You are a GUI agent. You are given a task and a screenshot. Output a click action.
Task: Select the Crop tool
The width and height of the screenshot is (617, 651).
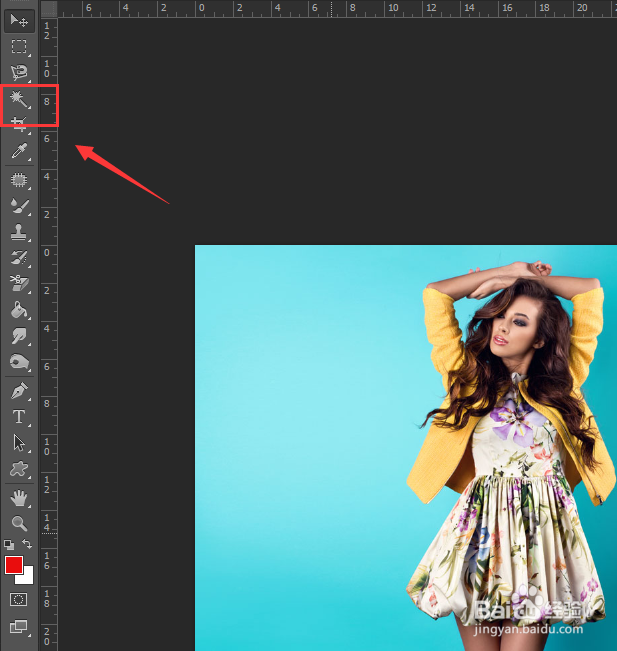coord(19,124)
